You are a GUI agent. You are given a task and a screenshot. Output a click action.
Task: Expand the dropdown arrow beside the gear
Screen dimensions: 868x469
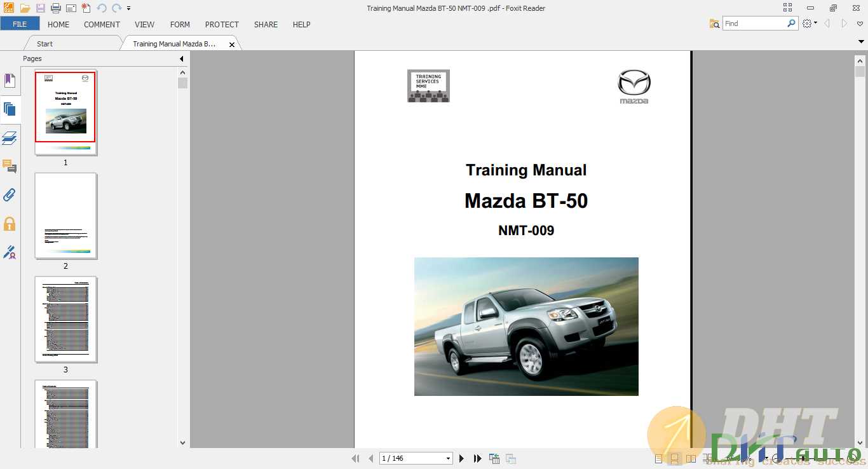(x=816, y=24)
